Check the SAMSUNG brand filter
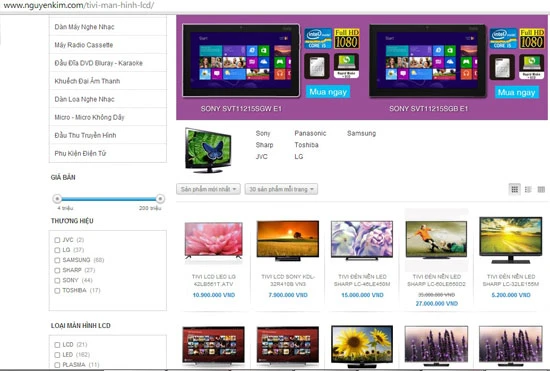 point(57,260)
